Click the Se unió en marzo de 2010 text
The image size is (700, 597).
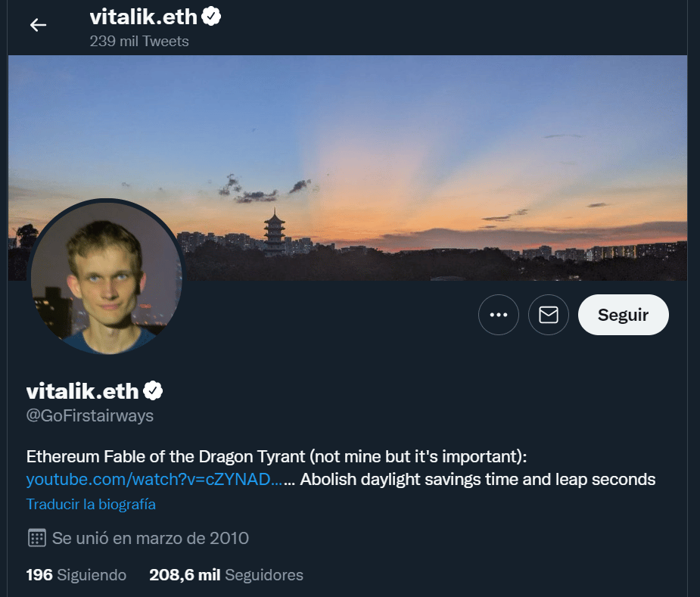(150, 538)
